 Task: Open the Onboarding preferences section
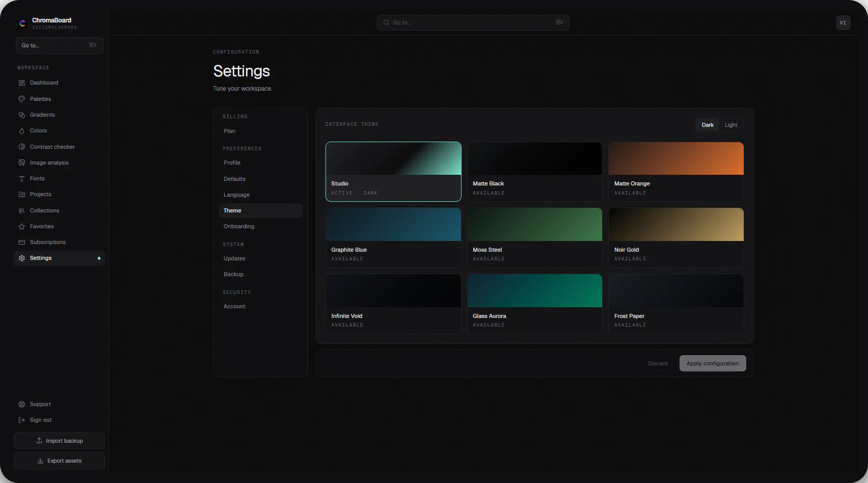point(261,226)
